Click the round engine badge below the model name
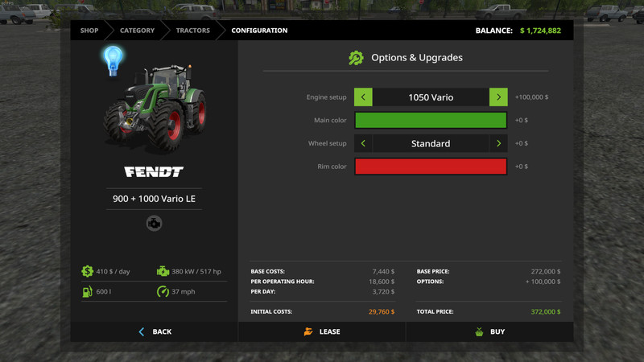 154,224
